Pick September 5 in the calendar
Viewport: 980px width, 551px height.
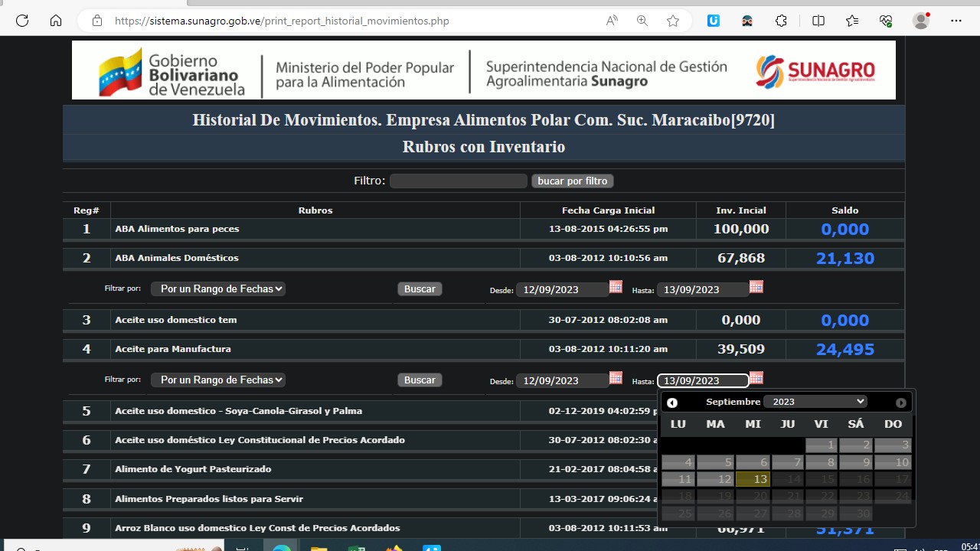click(715, 462)
